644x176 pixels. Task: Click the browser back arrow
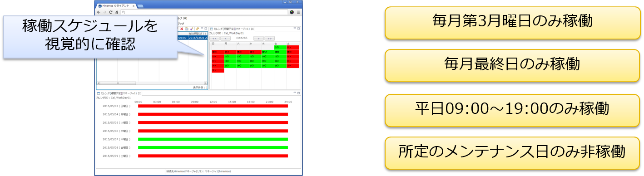tap(99, 12)
